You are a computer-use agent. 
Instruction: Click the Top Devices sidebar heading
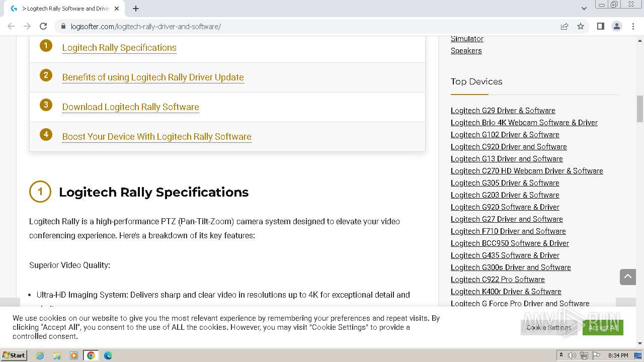click(476, 81)
